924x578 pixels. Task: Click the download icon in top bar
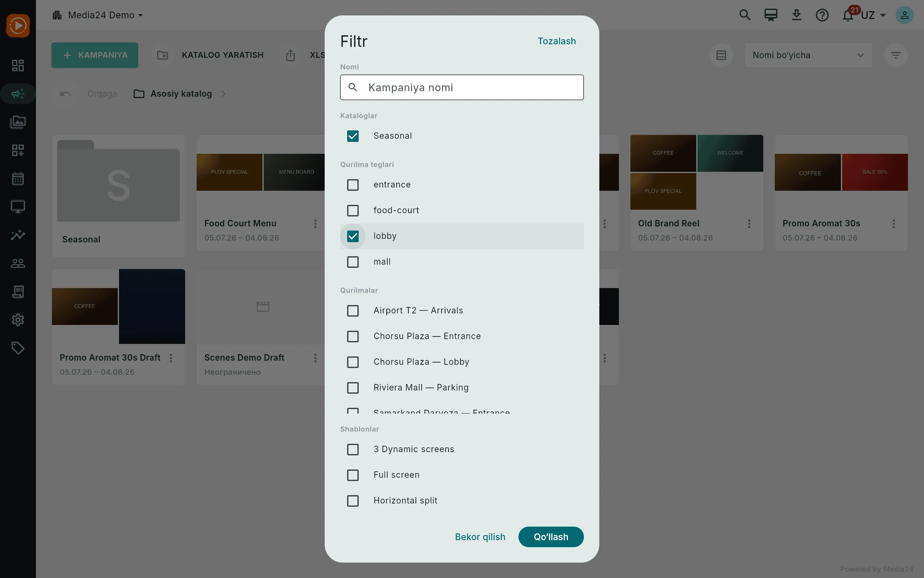coord(797,15)
